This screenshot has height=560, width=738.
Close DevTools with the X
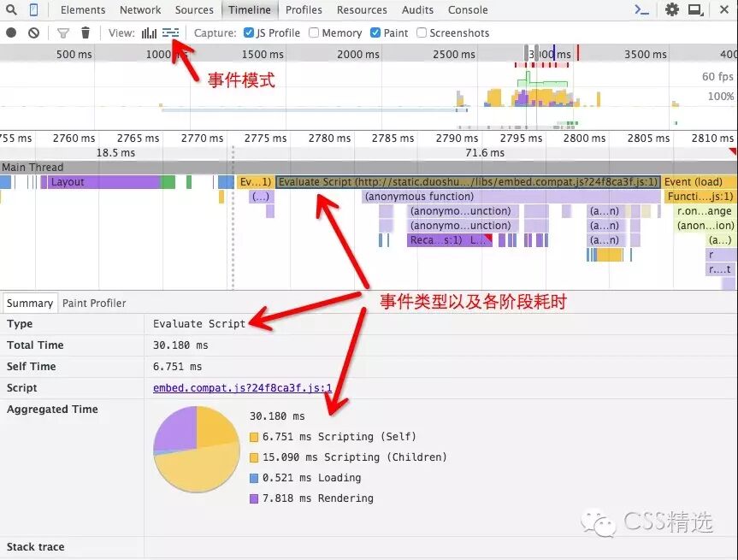723,9
